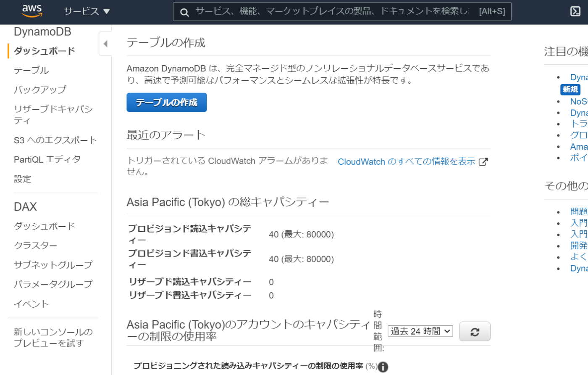
Task: Click the 新規 badge in the feature list
Action: point(570,89)
